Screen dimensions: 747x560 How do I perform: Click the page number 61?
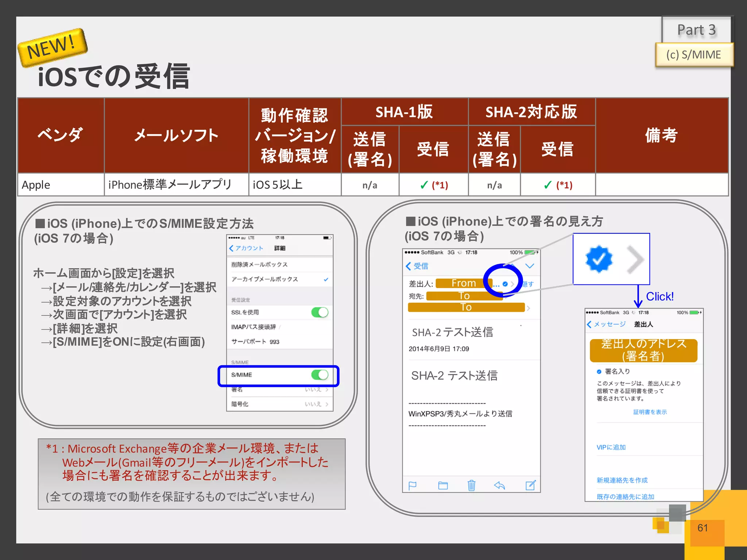click(x=703, y=528)
